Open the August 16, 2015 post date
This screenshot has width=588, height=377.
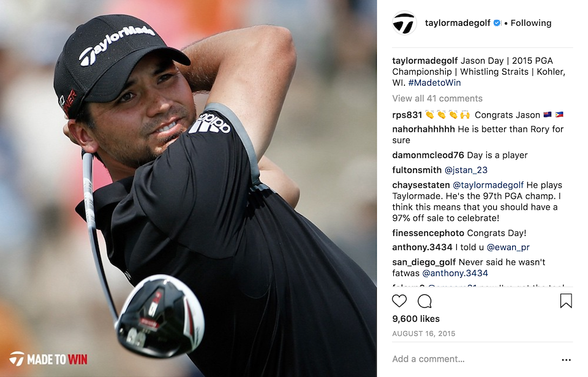coord(424,333)
